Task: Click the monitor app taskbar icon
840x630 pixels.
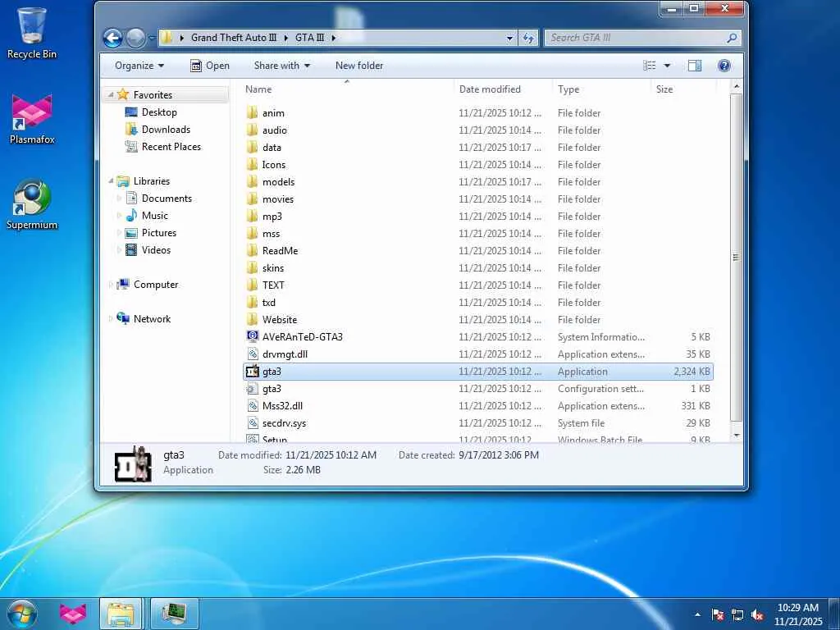Action: pyautogui.click(x=175, y=614)
